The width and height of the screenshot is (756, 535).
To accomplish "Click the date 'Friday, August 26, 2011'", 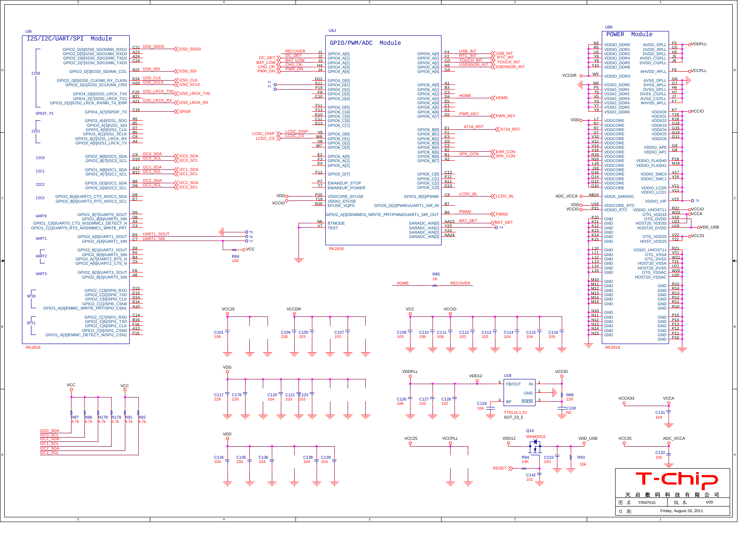I will [x=681, y=511].
